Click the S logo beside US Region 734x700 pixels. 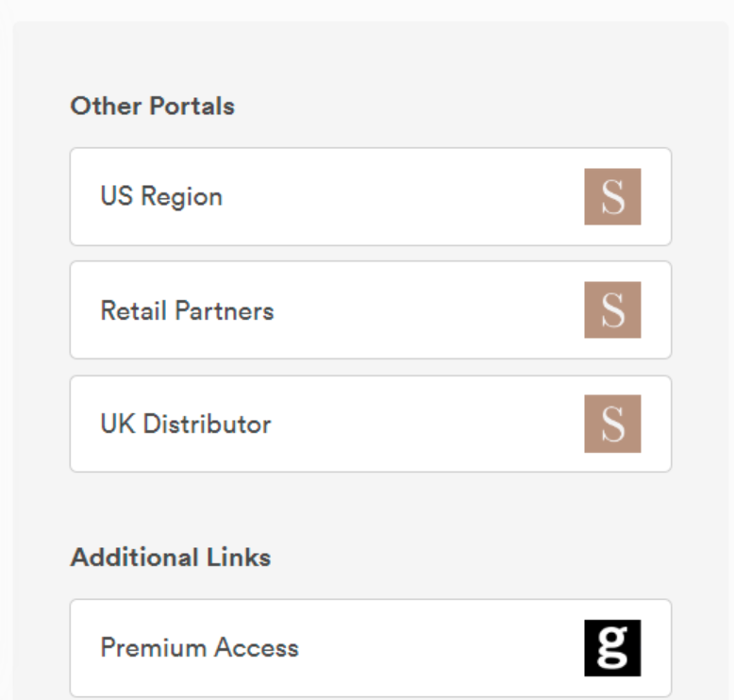pos(612,196)
